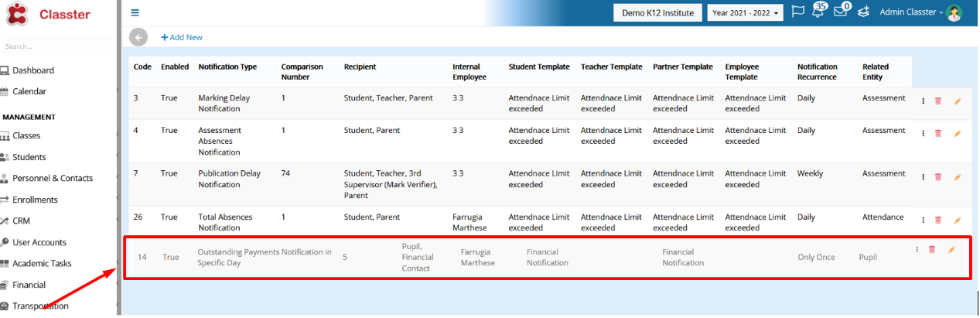This screenshot has width=980, height=318.
Task: Toggle the hamburger sidebar menu icon
Action: (135, 12)
